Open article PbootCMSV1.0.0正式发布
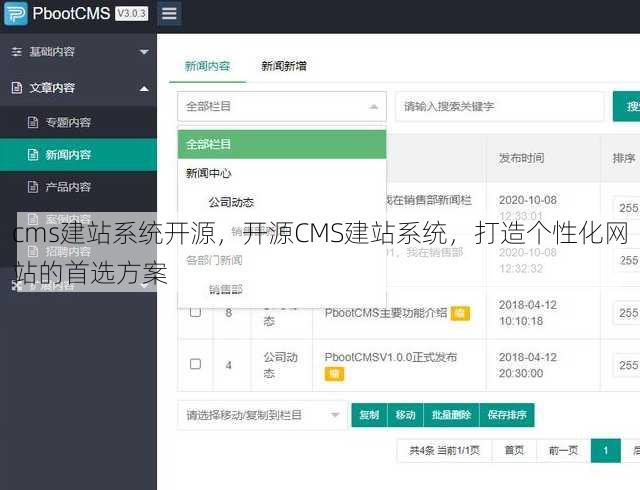 (x=391, y=357)
